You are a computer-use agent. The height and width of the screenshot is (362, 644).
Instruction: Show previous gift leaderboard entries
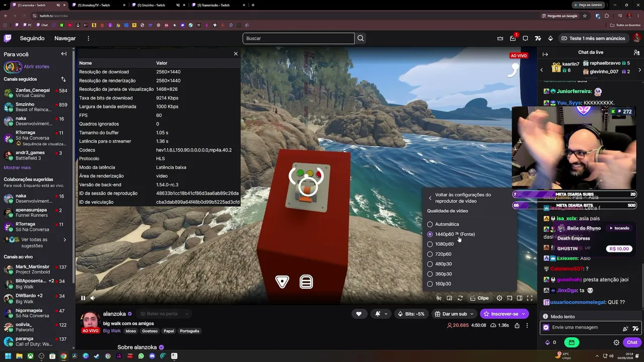pos(541,70)
